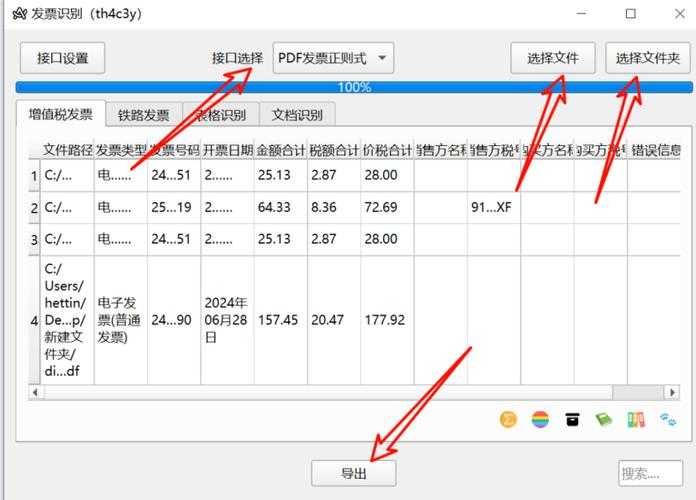Click the horizontal scrollbar left arrow
The width and height of the screenshot is (696, 500).
(36, 392)
